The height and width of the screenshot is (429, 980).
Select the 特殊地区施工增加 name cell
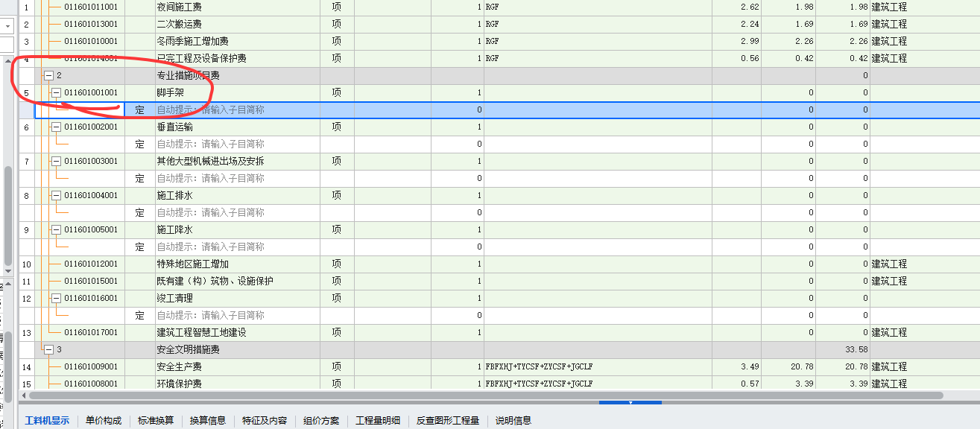click(238, 264)
